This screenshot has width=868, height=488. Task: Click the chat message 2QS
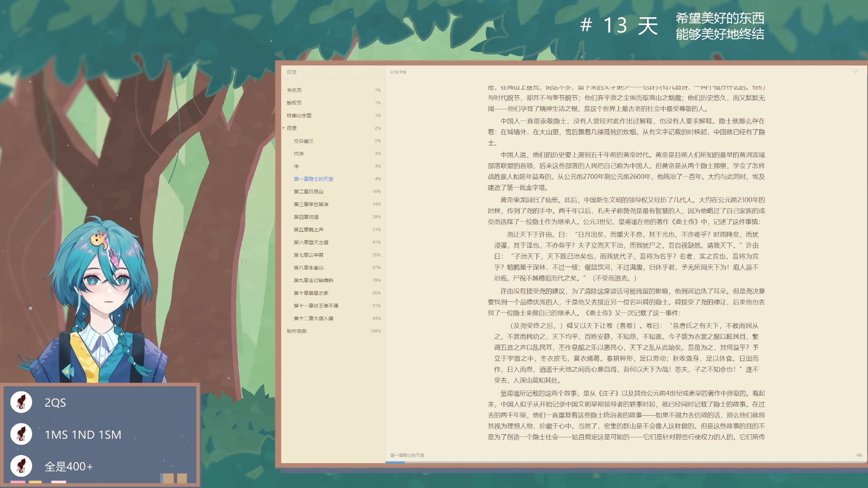click(55, 403)
